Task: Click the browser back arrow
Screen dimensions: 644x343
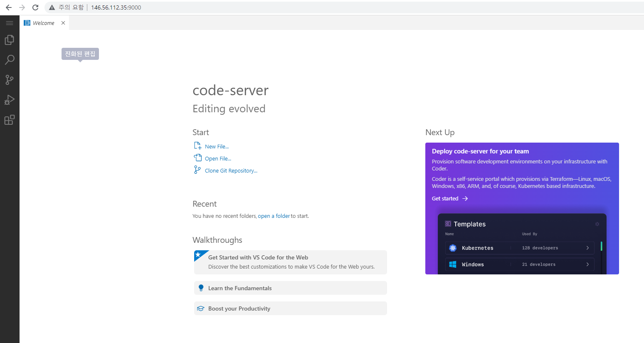Action: (x=9, y=7)
